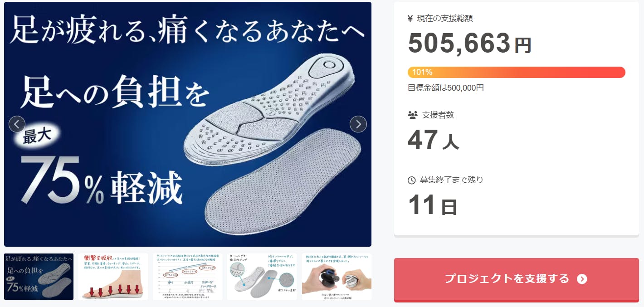The width and height of the screenshot is (644, 307).
Task: Advance to next slide with right chevron
Action: (358, 124)
